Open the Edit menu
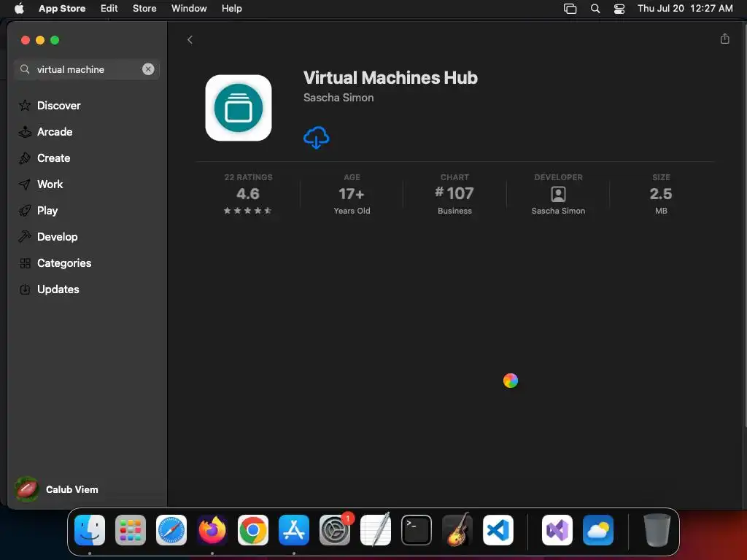The height and width of the screenshot is (560, 747). coord(109,8)
